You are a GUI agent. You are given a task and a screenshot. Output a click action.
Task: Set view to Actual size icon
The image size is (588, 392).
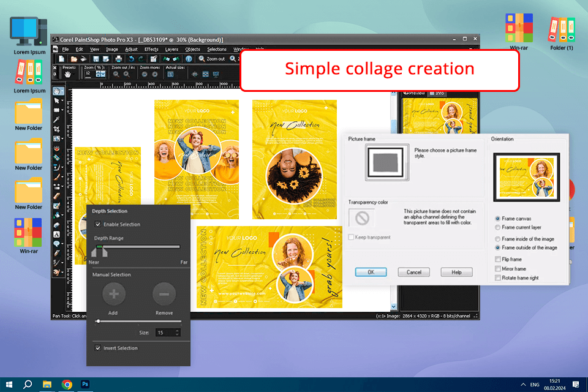pos(170,74)
